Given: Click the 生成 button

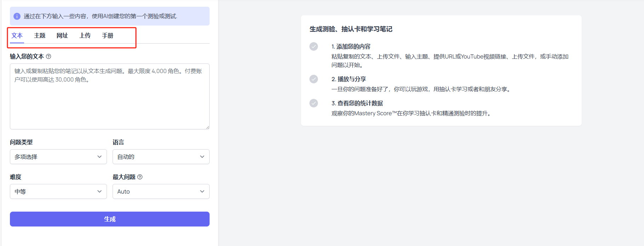Looking at the screenshot, I should (x=110, y=219).
